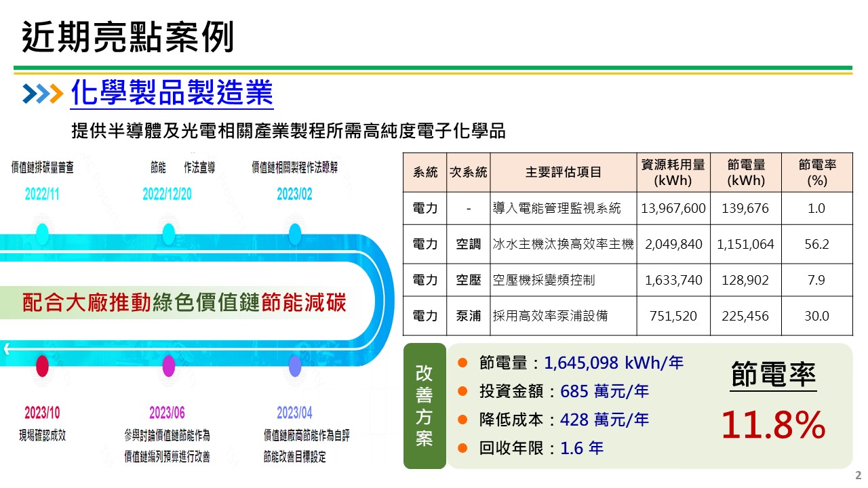Click the white arrow on the timeline
Image resolution: width=868 pixels, height=488 pixels.
coord(7,348)
